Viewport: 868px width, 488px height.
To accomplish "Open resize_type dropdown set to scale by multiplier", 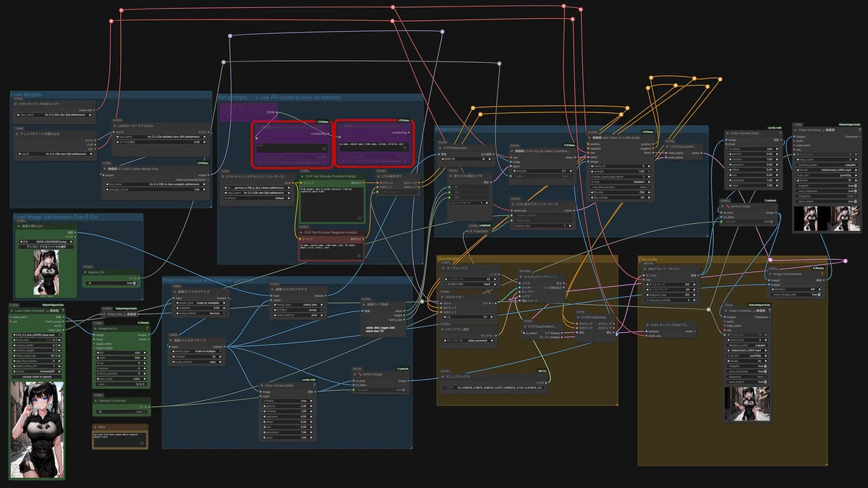I will coord(199,303).
